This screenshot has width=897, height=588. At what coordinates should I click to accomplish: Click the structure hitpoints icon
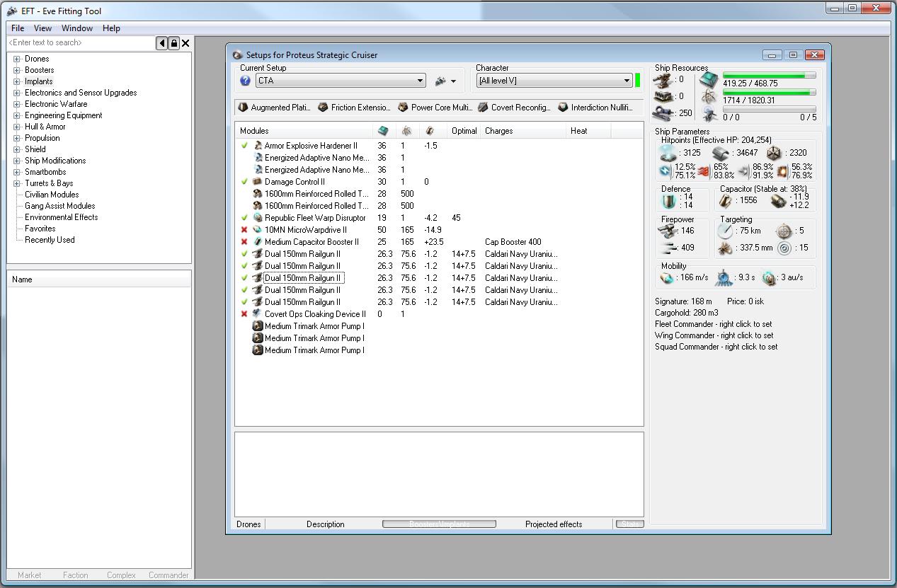point(774,153)
